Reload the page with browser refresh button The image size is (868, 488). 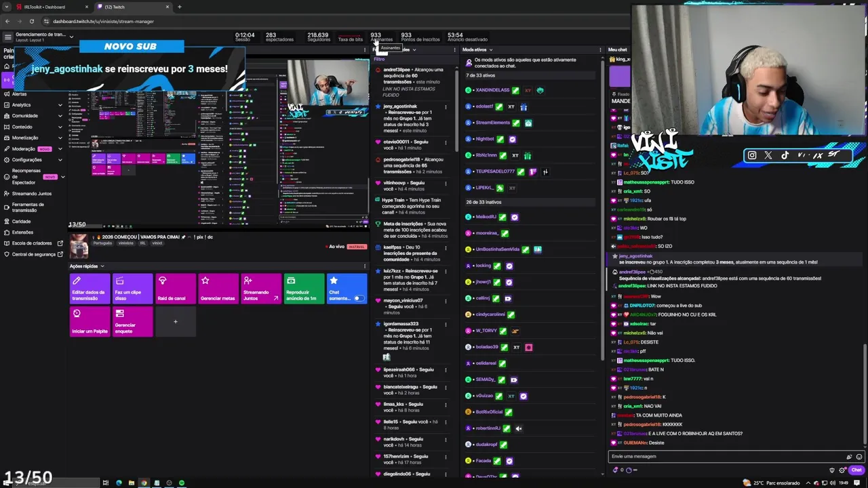[x=31, y=21]
